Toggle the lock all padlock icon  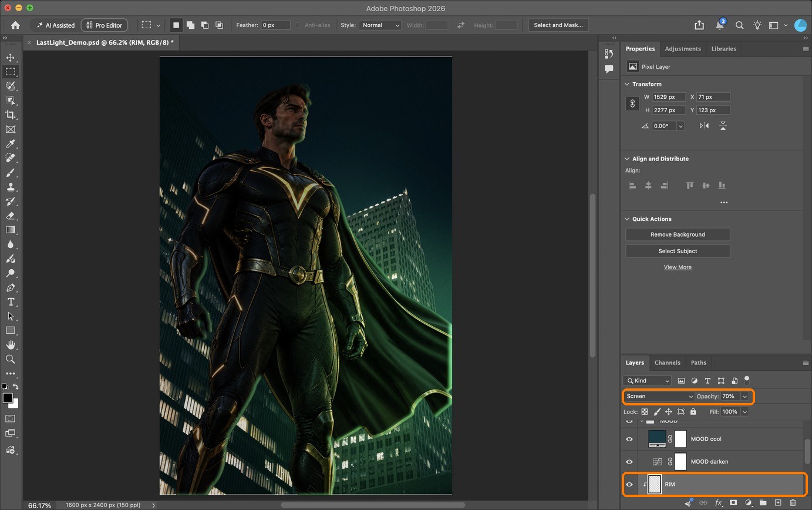693,412
